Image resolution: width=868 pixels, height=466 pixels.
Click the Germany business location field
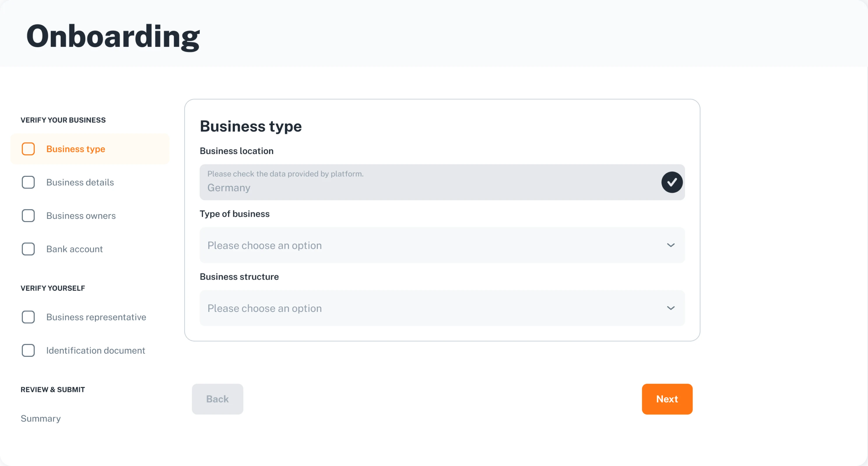(x=442, y=182)
